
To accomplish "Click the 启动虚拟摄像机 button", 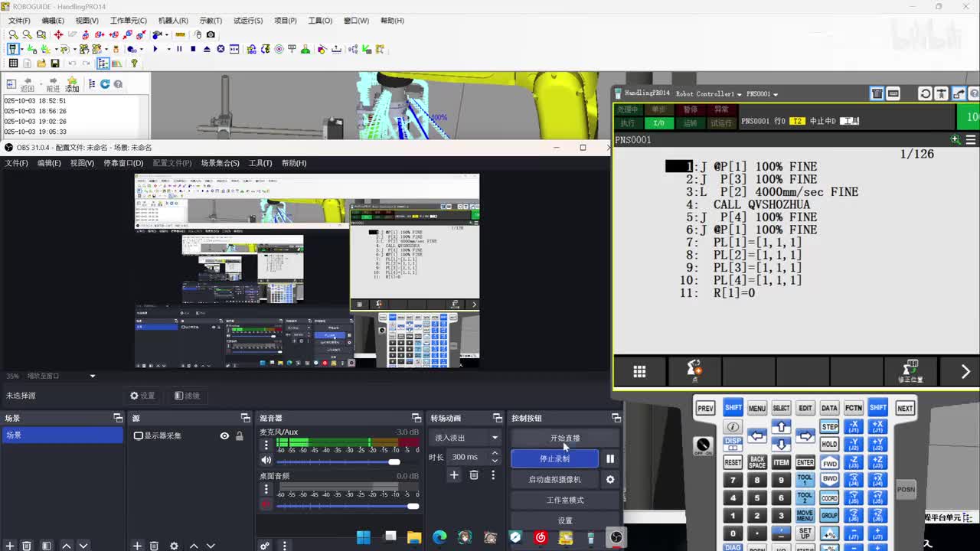I will pos(554,480).
